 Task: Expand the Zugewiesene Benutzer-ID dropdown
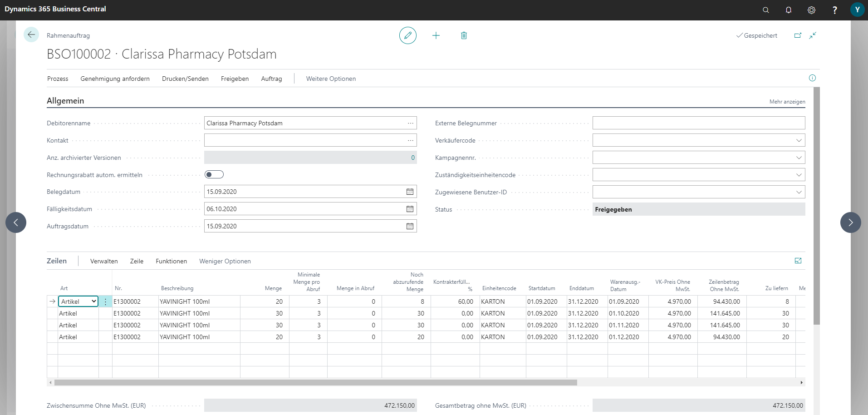[x=799, y=192]
